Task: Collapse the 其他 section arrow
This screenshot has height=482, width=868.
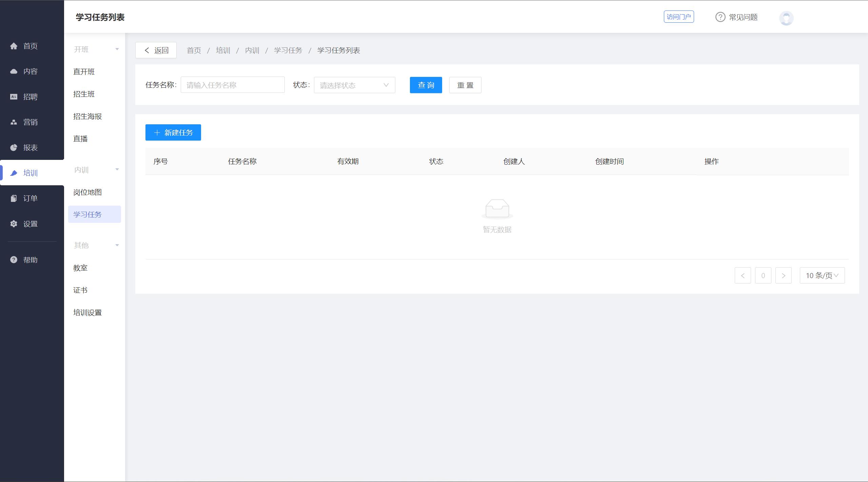Action: (x=117, y=245)
